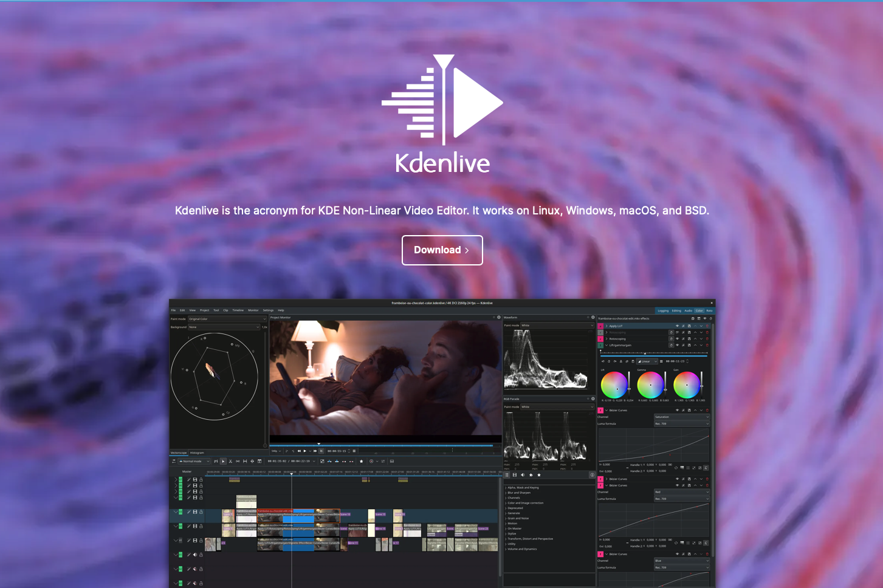Viewport: 883px width, 588px height.
Task: Open the Channel dropdown showing Saturation
Action: pos(681,417)
